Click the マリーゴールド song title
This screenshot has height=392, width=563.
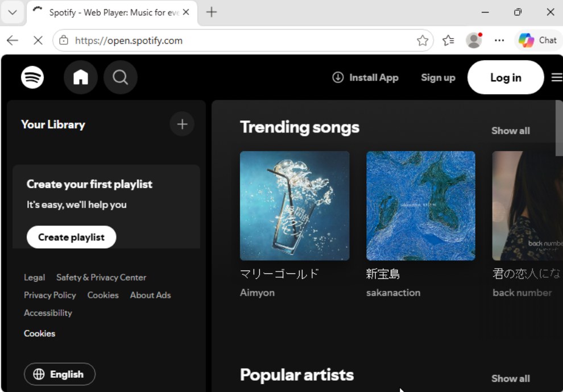coord(279,274)
